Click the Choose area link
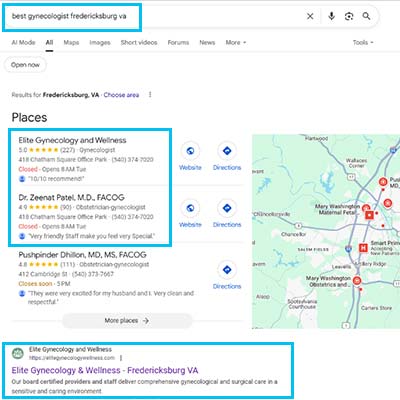 121,95
